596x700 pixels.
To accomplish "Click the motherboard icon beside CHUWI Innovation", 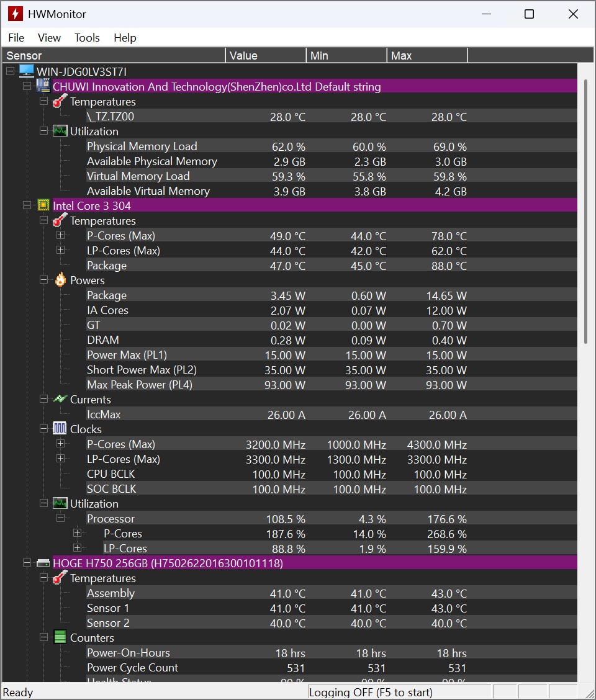I will (43, 86).
